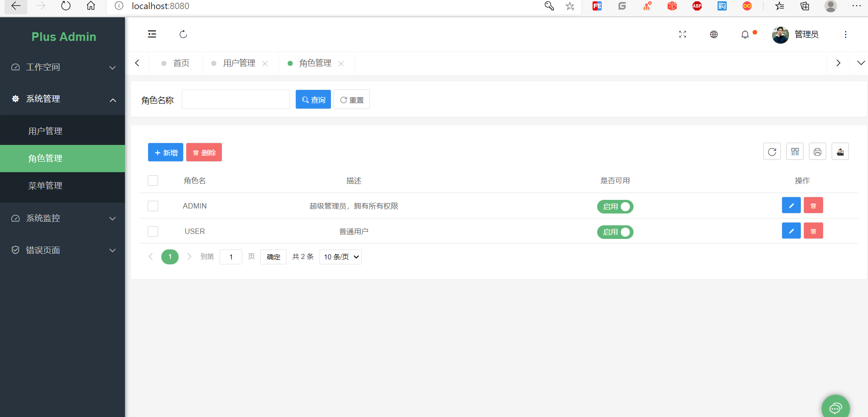Click the 普通用户 description cell
This screenshot has width=868, height=417.
pyautogui.click(x=354, y=232)
